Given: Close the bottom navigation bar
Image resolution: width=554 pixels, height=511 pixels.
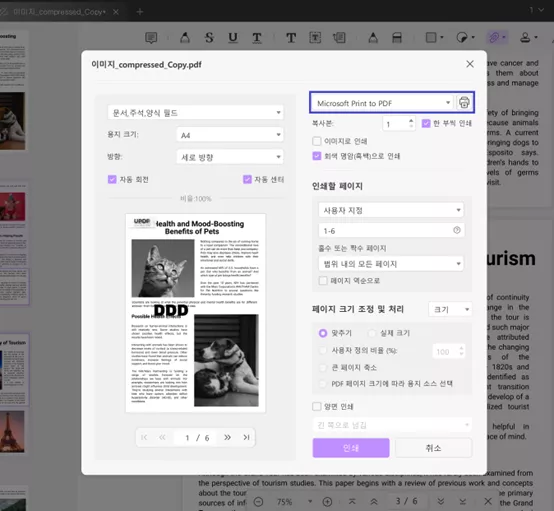Looking at the screenshot, I should [x=488, y=501].
